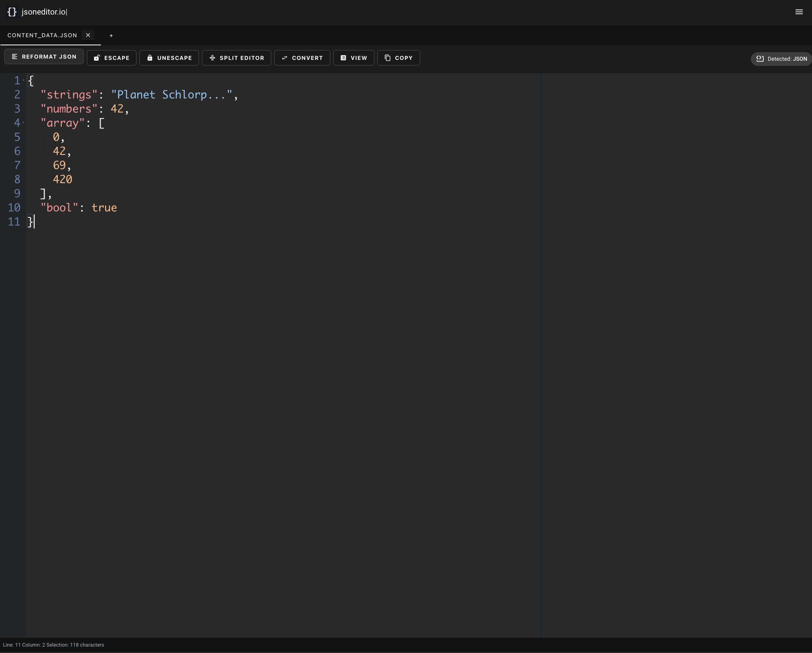Collapse the array fold arrow at line 4
Viewport: 812px width, 653px height.
(23, 123)
